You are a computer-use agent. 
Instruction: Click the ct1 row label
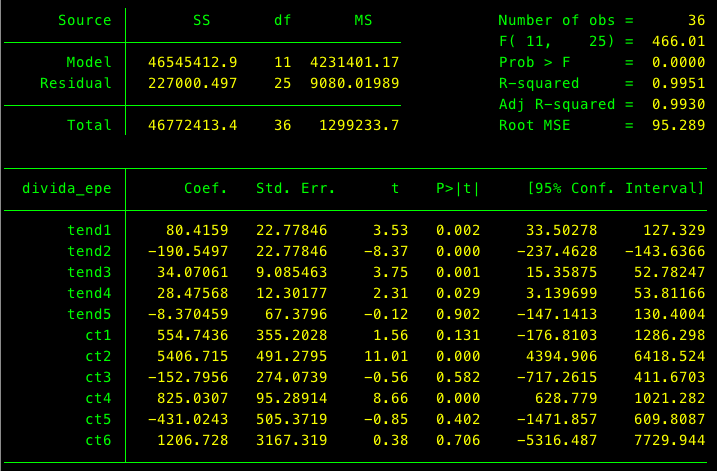pyautogui.click(x=98, y=334)
